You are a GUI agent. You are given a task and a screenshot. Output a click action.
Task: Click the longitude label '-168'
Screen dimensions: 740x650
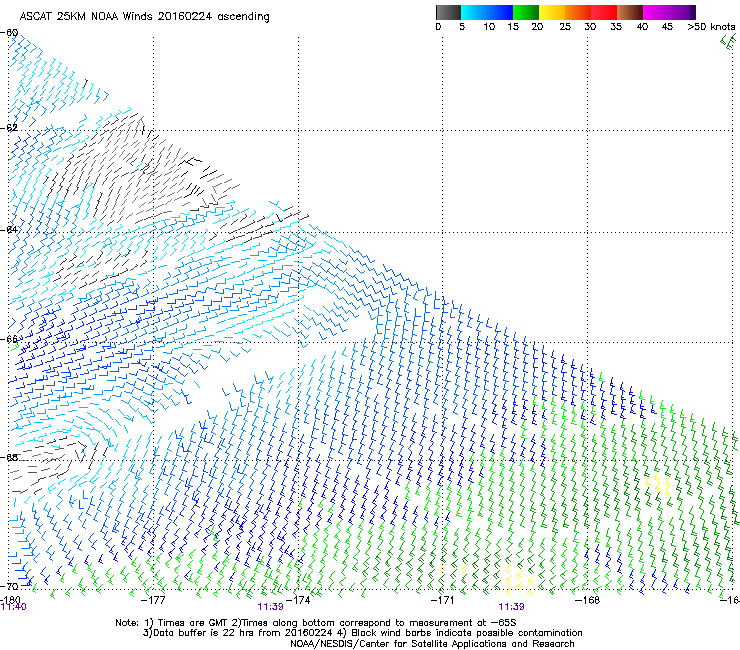[x=587, y=600]
